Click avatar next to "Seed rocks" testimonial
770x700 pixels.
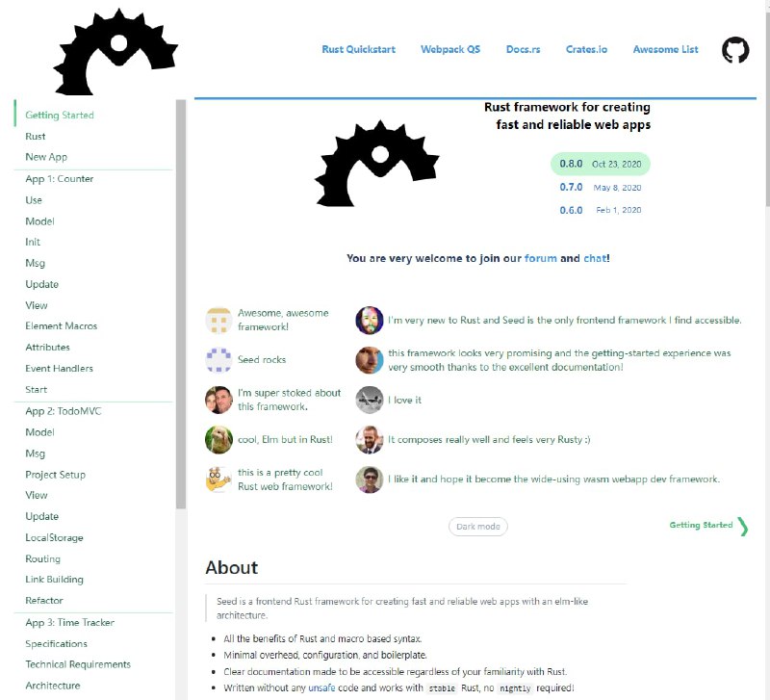point(218,360)
